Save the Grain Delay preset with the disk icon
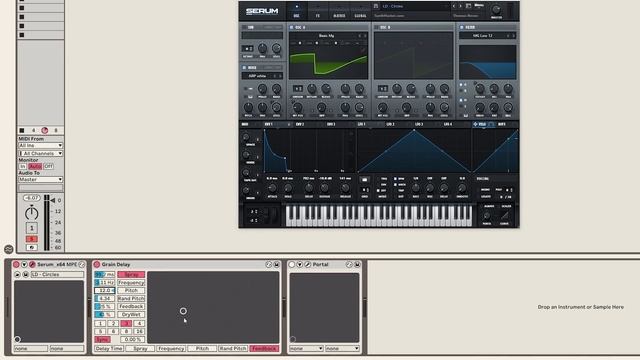 click(x=276, y=264)
